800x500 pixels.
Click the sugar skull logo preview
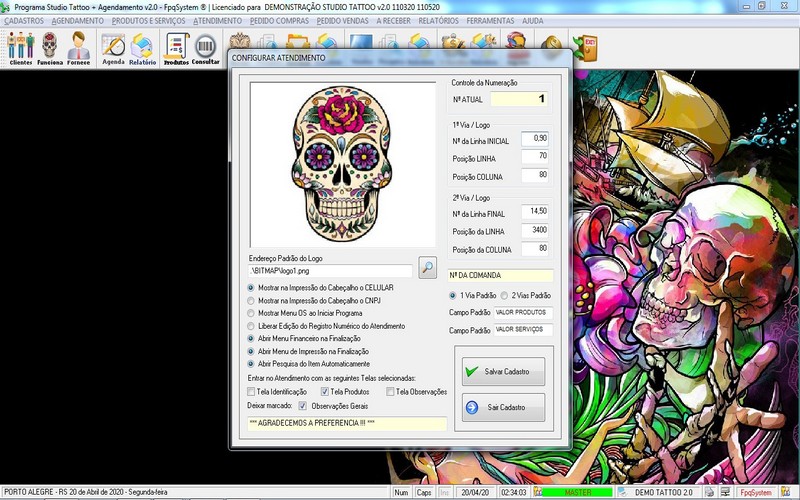[342, 164]
